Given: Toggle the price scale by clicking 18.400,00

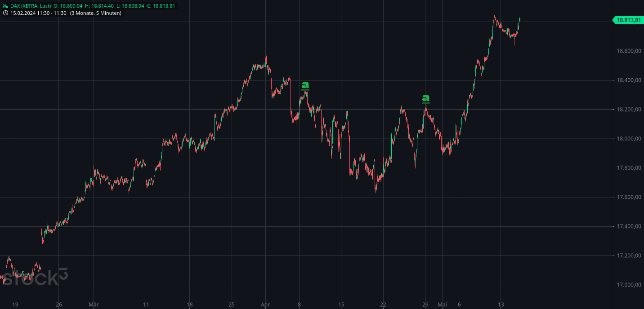Looking at the screenshot, I should click(628, 80).
